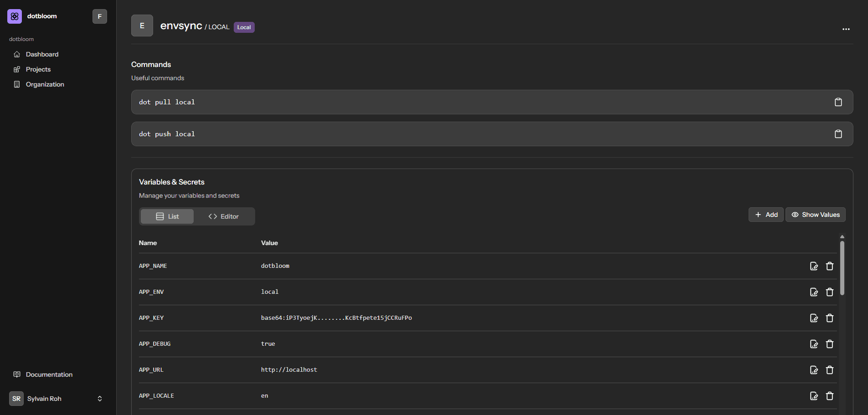Delete the APP_DEBUG variable
The width and height of the screenshot is (868, 415).
point(830,344)
